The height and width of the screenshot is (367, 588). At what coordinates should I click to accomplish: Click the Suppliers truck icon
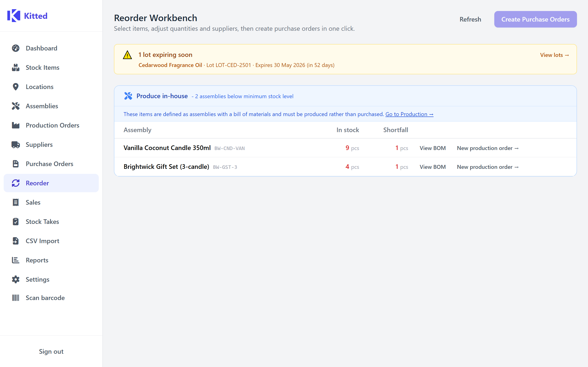click(16, 145)
